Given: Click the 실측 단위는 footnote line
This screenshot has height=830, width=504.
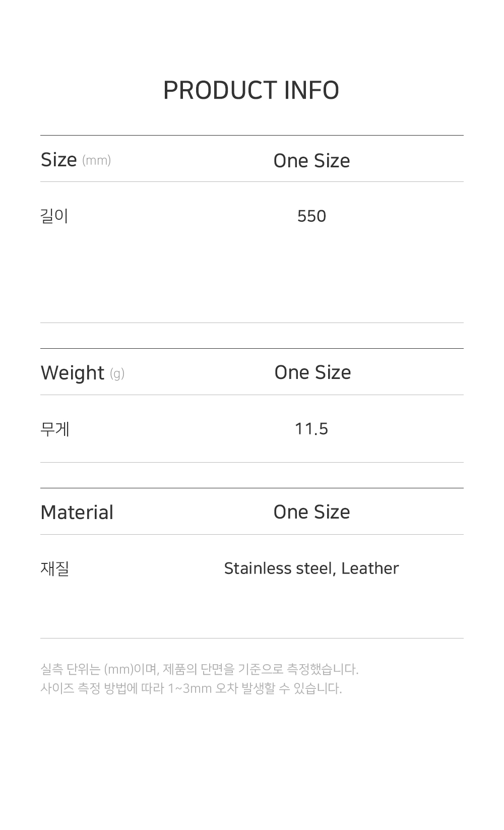Looking at the screenshot, I should coord(199,669).
